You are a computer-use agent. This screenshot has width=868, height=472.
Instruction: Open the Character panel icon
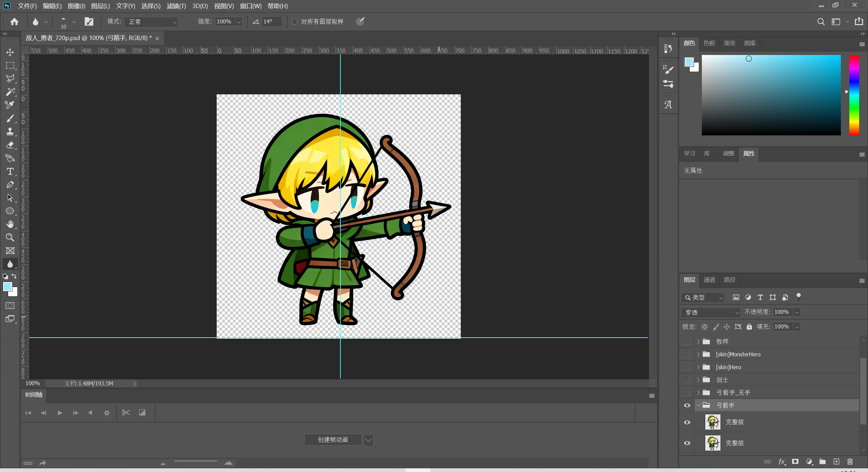tap(668, 105)
